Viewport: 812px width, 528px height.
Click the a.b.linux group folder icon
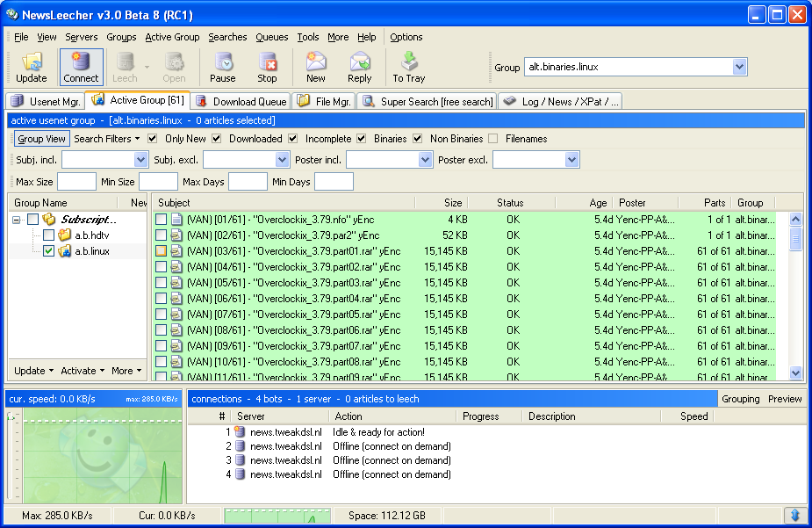[64, 251]
